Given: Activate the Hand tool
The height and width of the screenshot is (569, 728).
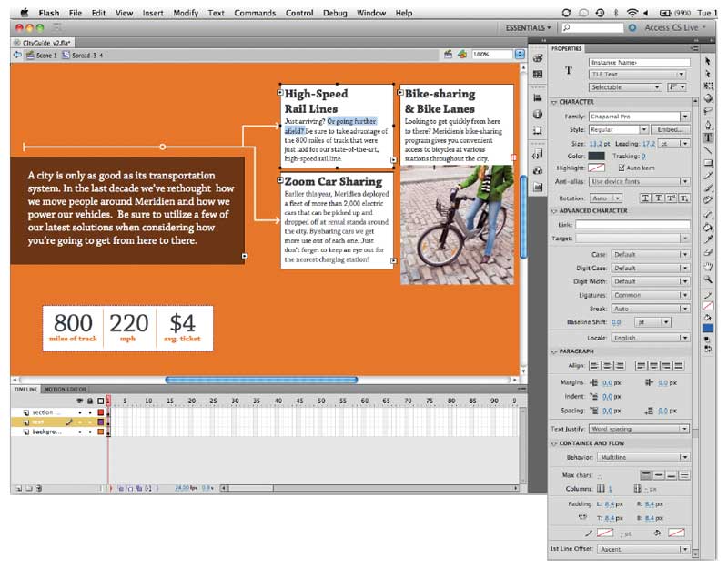Looking at the screenshot, I should coord(709,265).
